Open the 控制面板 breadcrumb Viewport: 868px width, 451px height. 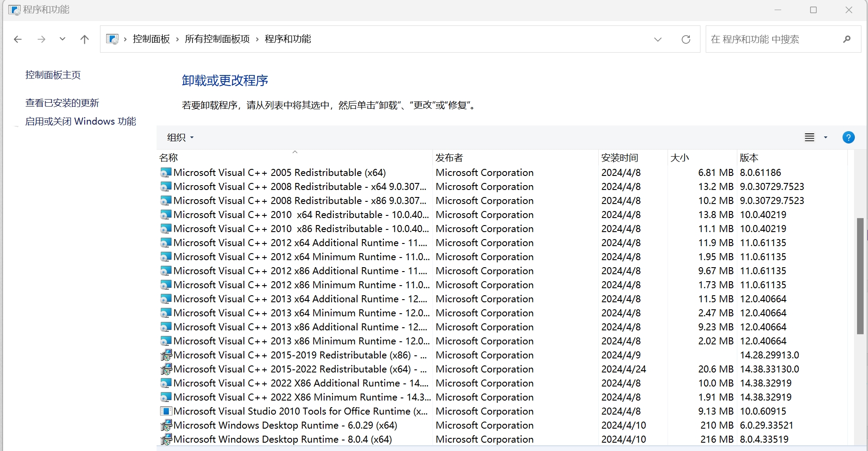[x=151, y=39]
